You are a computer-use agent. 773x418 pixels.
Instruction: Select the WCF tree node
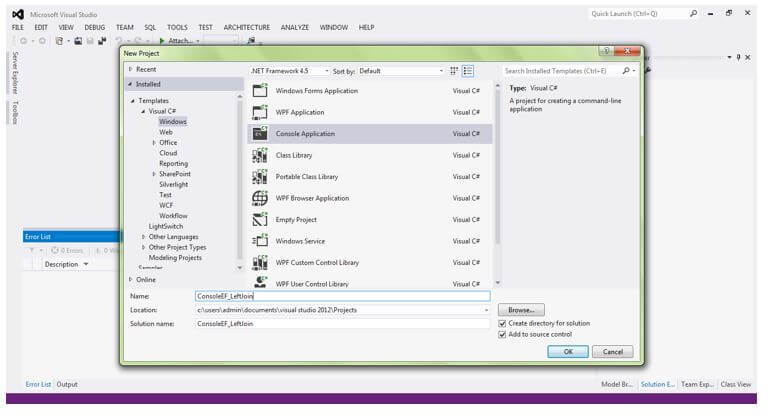pos(166,205)
